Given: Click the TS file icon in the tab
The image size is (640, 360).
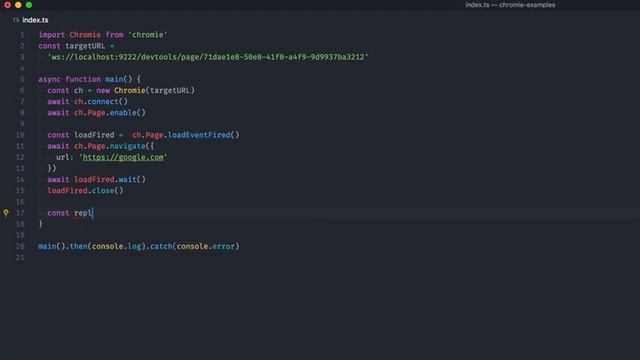Looking at the screenshot, I should (x=16, y=20).
